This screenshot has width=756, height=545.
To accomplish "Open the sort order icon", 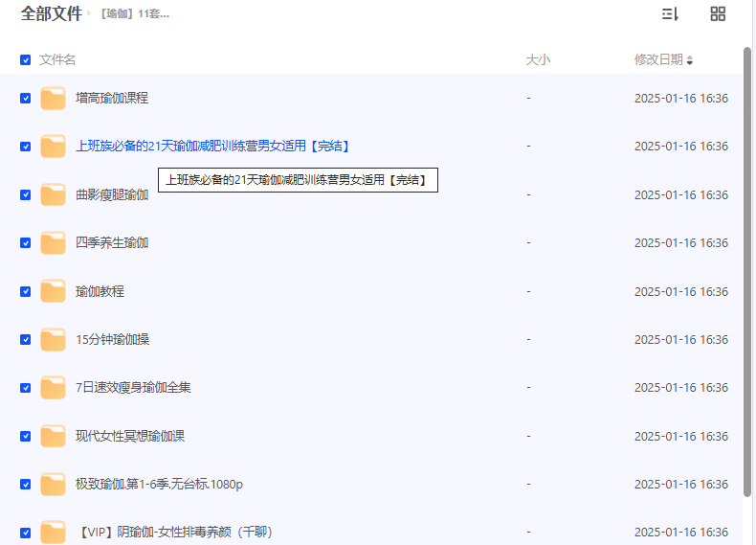I will tap(670, 14).
